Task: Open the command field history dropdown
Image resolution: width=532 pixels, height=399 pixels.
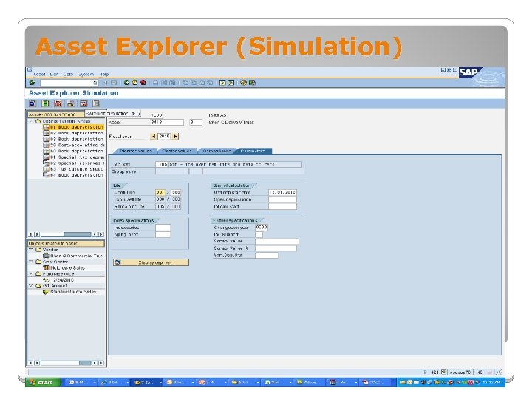Action: click(95, 83)
